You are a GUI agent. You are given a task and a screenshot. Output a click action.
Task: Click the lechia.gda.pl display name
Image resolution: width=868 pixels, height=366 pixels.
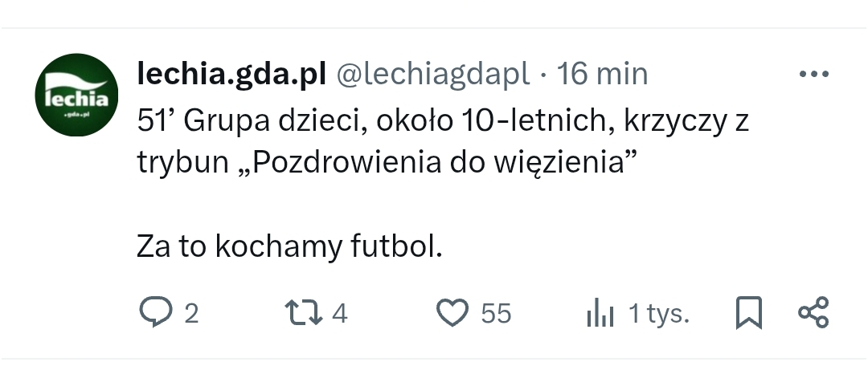(x=231, y=75)
